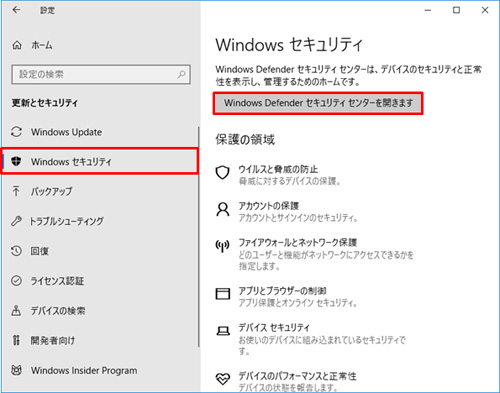Click the デバイスの検索 person locator icon
The height and width of the screenshot is (393, 500).
(16, 311)
